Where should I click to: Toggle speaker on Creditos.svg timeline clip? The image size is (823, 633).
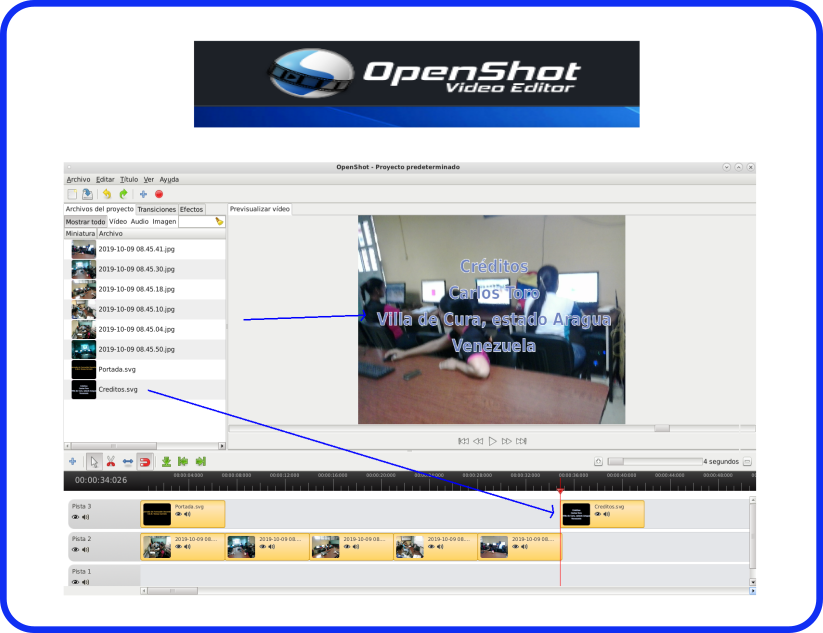tap(607, 514)
